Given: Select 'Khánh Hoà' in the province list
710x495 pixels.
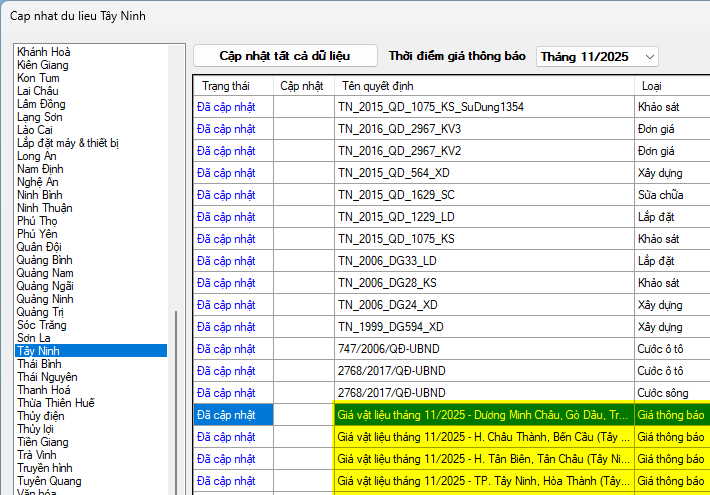Looking at the screenshot, I should [x=44, y=52].
